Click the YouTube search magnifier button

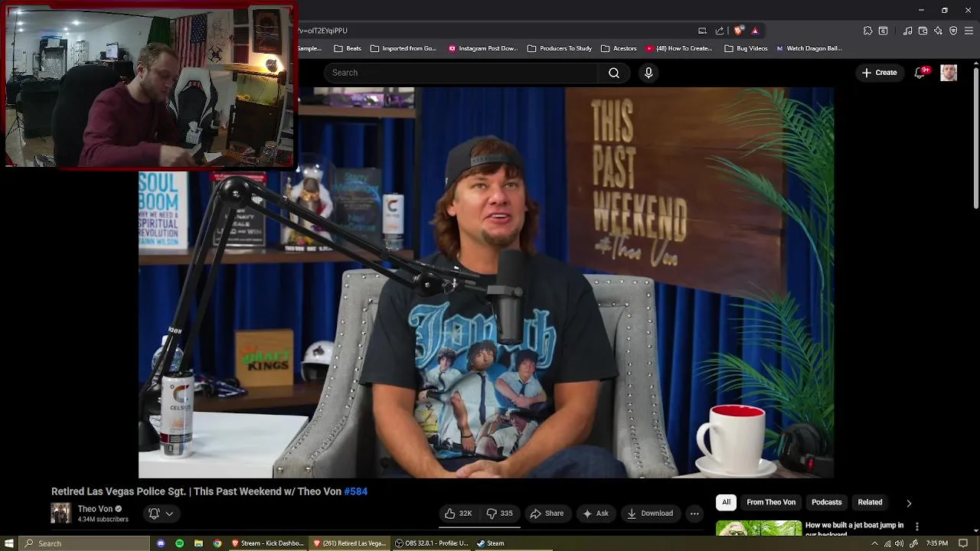pyautogui.click(x=614, y=73)
